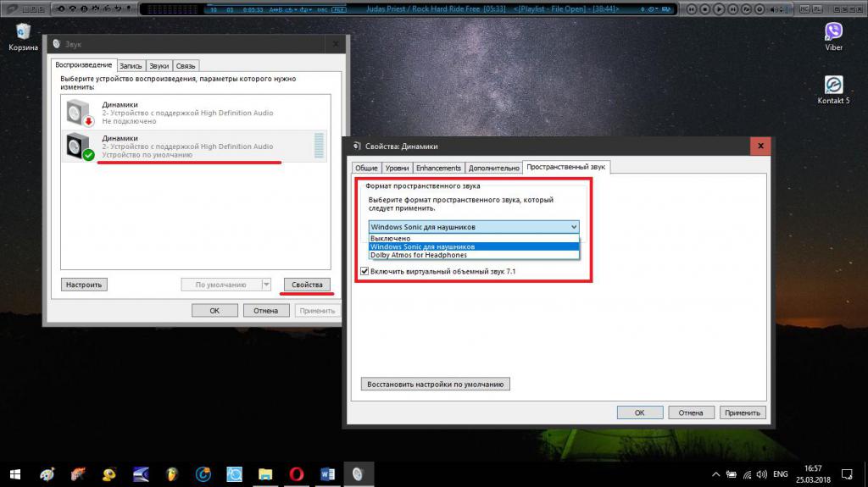The width and height of the screenshot is (868, 487).
Task: Switch to the Запись tab
Action: (x=131, y=66)
